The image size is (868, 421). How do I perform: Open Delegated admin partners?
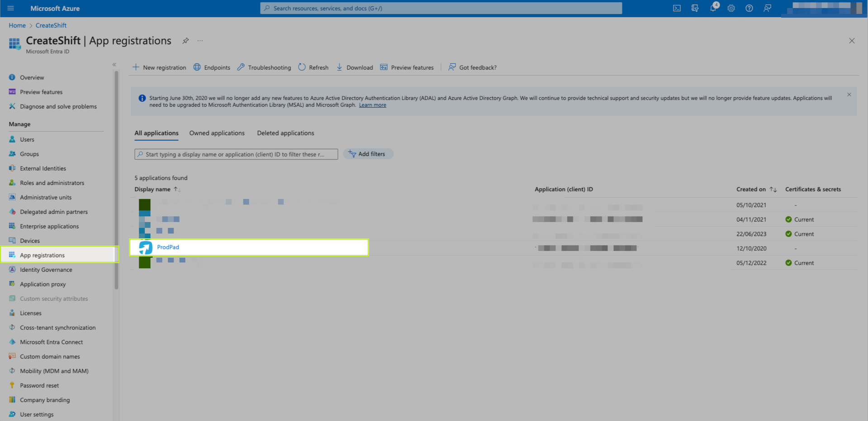click(53, 212)
